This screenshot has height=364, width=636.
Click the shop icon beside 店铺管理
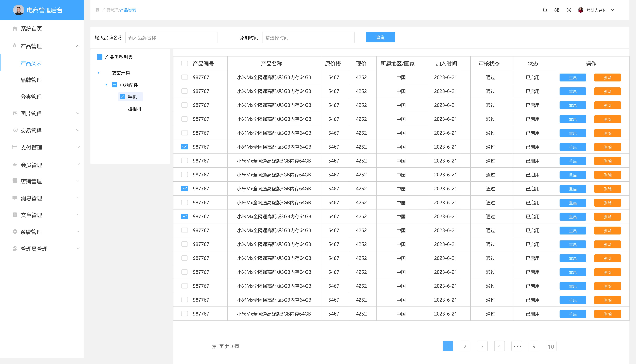point(15,181)
